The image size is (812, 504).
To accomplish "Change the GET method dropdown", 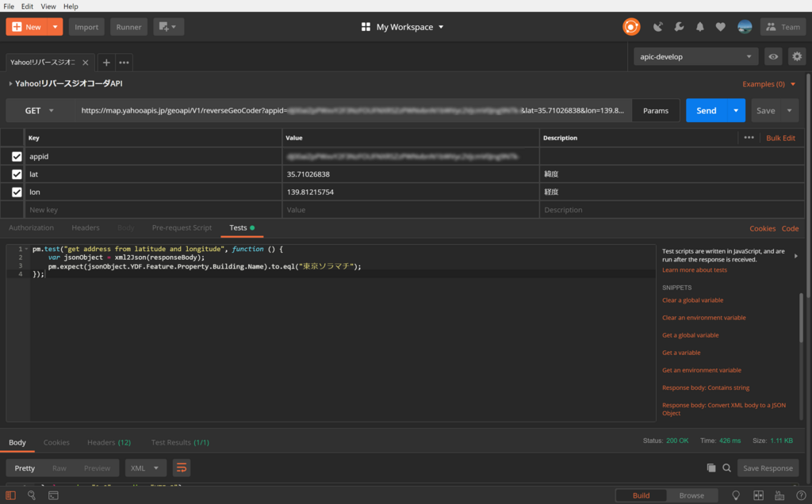I will (x=40, y=110).
